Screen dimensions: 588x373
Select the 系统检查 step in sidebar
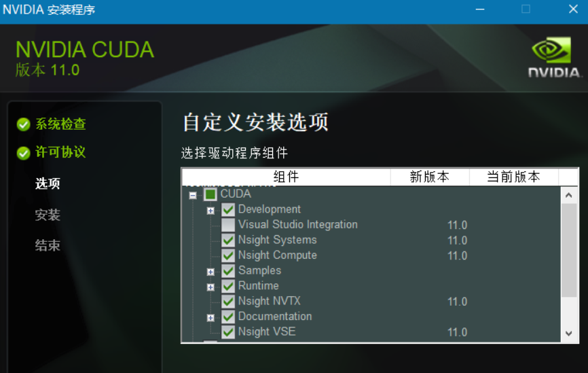(x=60, y=124)
